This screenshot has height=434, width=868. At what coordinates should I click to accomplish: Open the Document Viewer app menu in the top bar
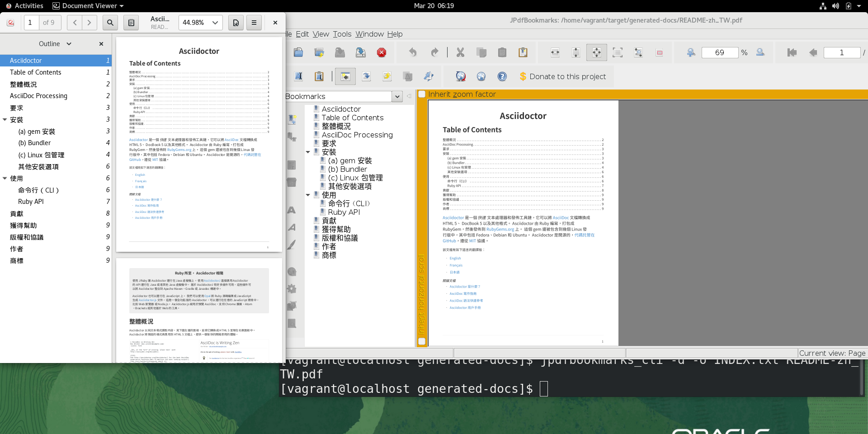pos(88,6)
